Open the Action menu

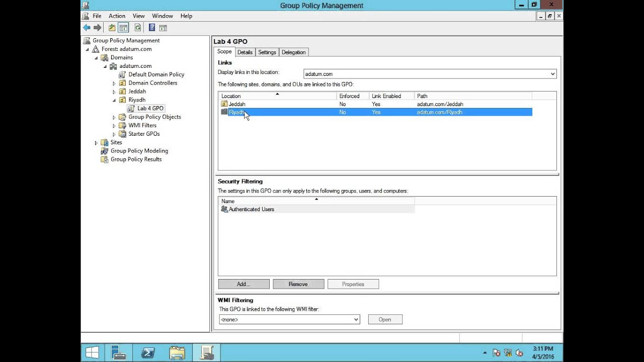point(117,16)
